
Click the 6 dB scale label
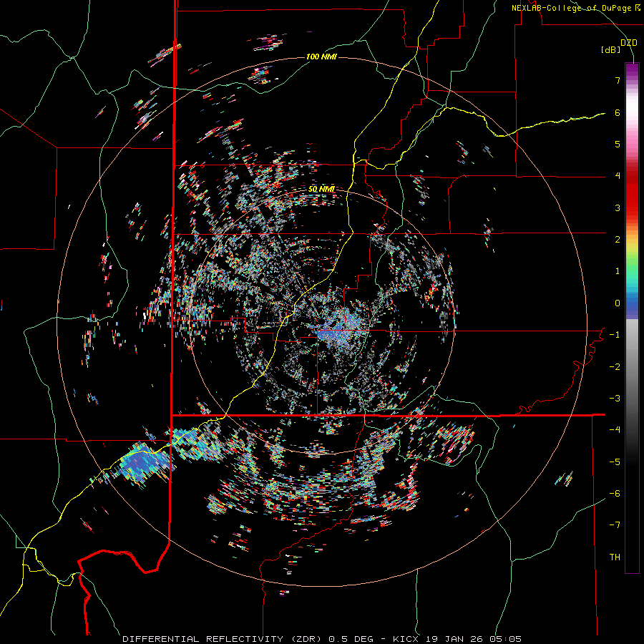point(618,112)
